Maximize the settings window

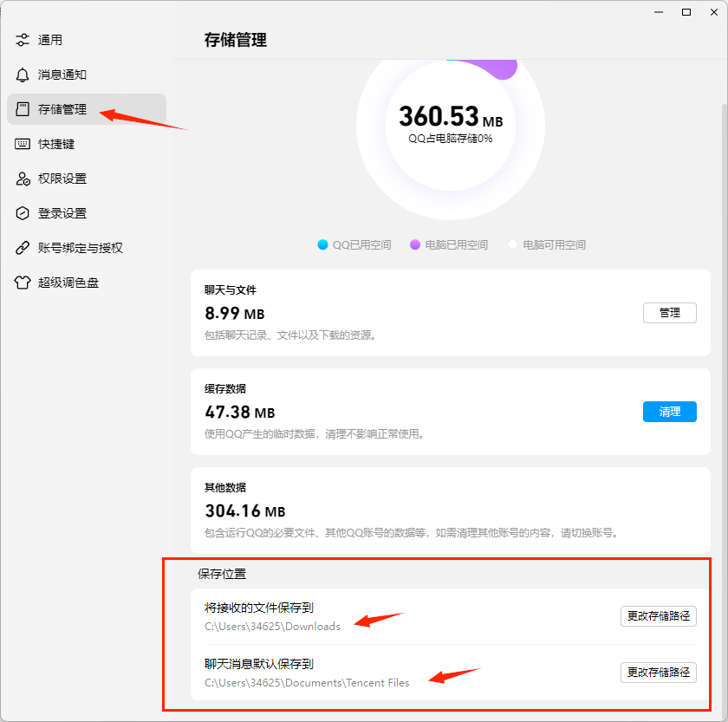click(x=686, y=12)
